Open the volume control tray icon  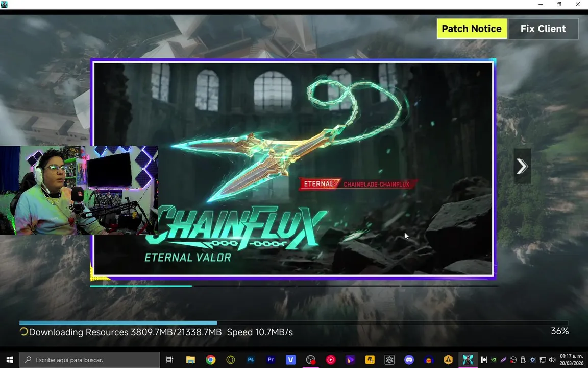tap(552, 360)
